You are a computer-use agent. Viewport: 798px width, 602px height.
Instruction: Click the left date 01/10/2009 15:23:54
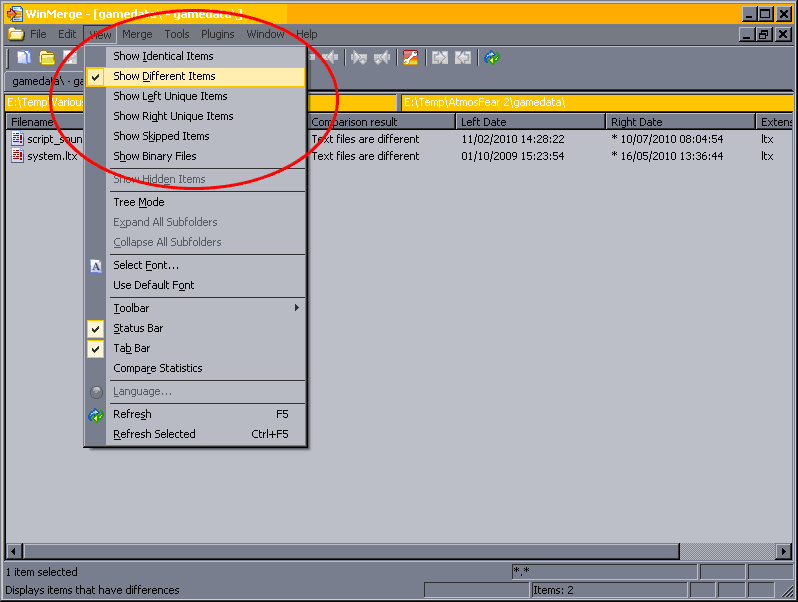pos(512,156)
